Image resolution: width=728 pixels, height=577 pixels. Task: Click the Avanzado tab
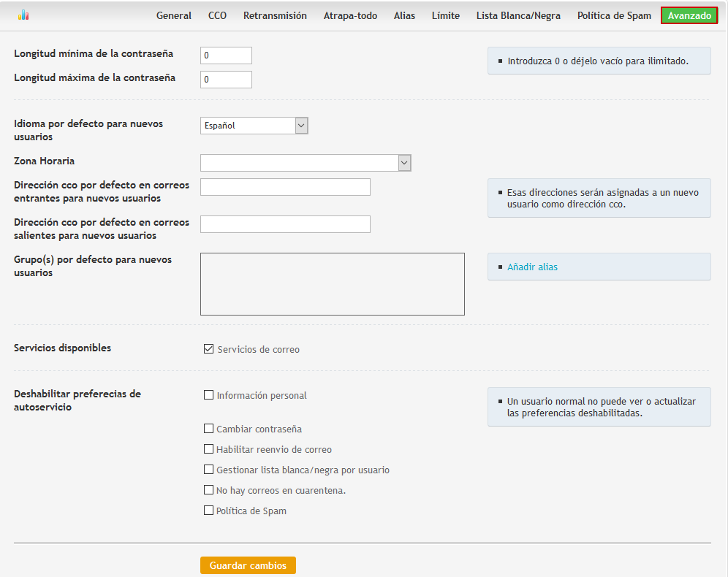tap(689, 16)
